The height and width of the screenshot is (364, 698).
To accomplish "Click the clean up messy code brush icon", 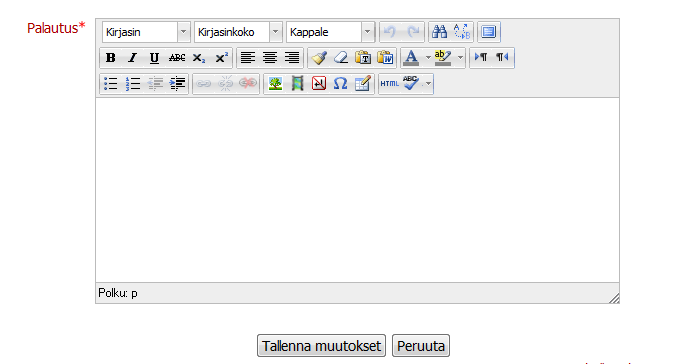I will (x=319, y=58).
